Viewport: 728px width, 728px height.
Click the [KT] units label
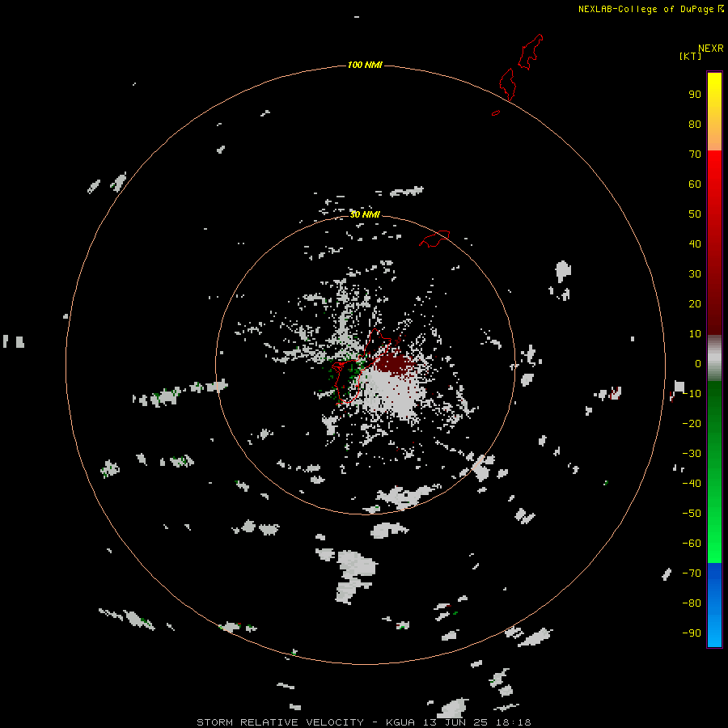click(690, 56)
